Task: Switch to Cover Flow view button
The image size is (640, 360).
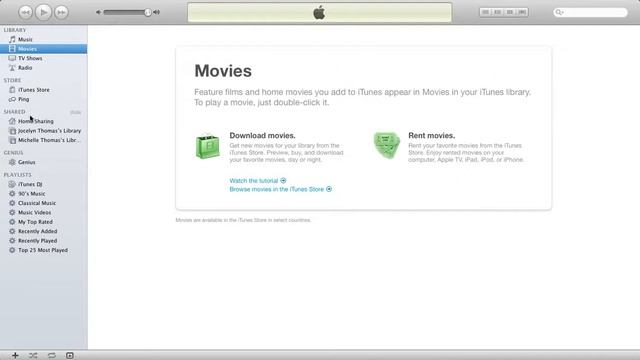Action: (x=522, y=12)
